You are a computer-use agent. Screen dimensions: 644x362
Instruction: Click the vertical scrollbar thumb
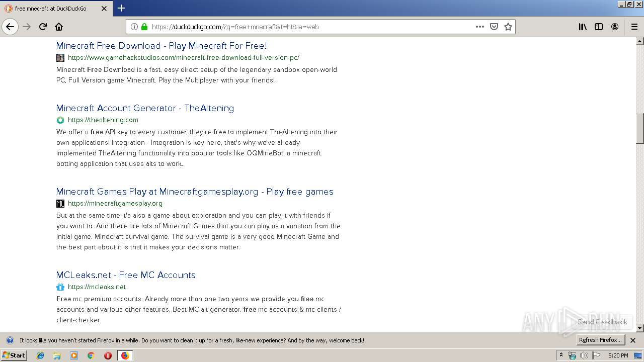coord(640,128)
